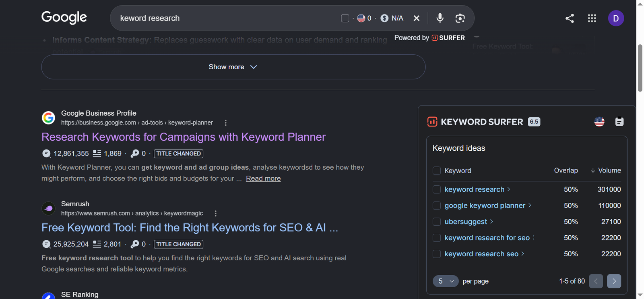Open options menu for Google Business Profile result
This screenshot has width=644, height=299.
coord(225,123)
